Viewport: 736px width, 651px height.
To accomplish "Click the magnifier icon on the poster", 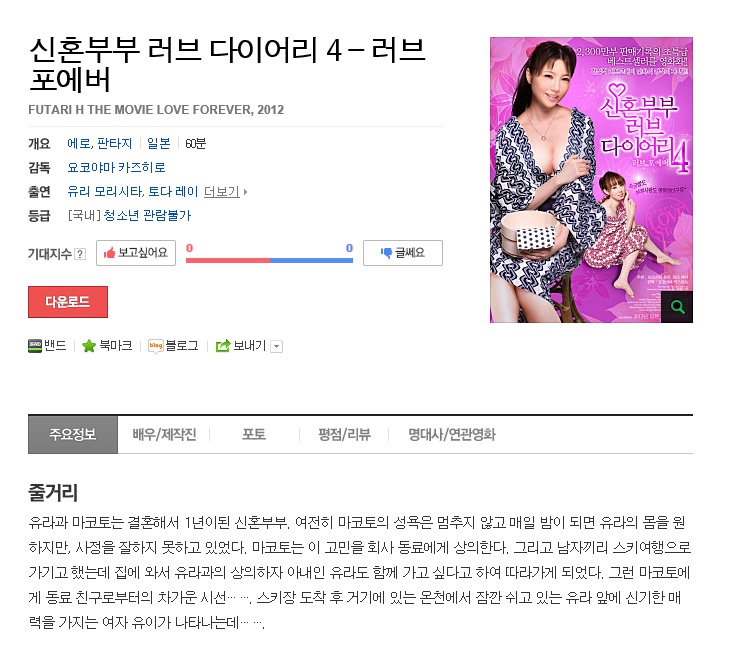I will [x=677, y=307].
